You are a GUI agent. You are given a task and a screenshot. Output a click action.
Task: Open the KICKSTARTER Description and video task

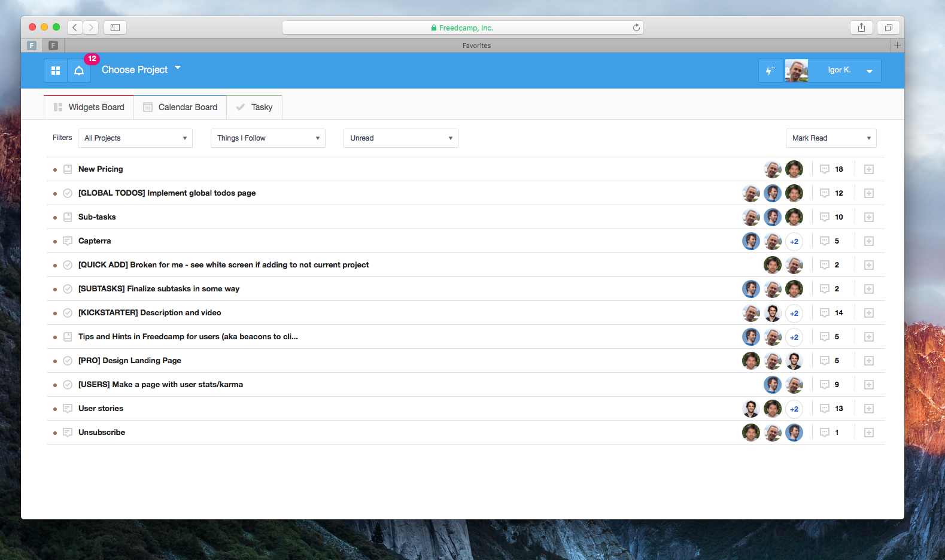pyautogui.click(x=150, y=313)
